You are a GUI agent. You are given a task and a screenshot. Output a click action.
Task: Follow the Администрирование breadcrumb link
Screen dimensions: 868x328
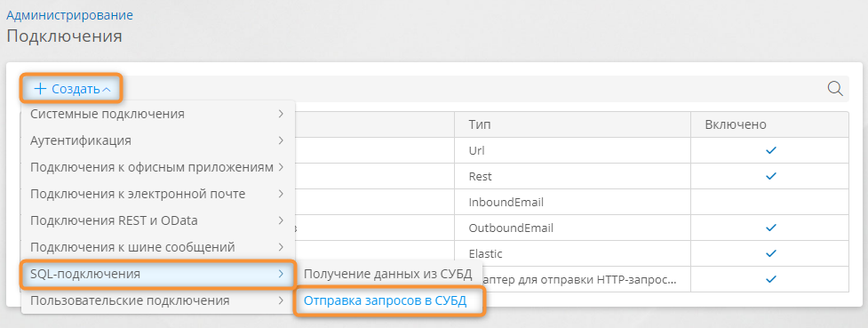pyautogui.click(x=70, y=15)
